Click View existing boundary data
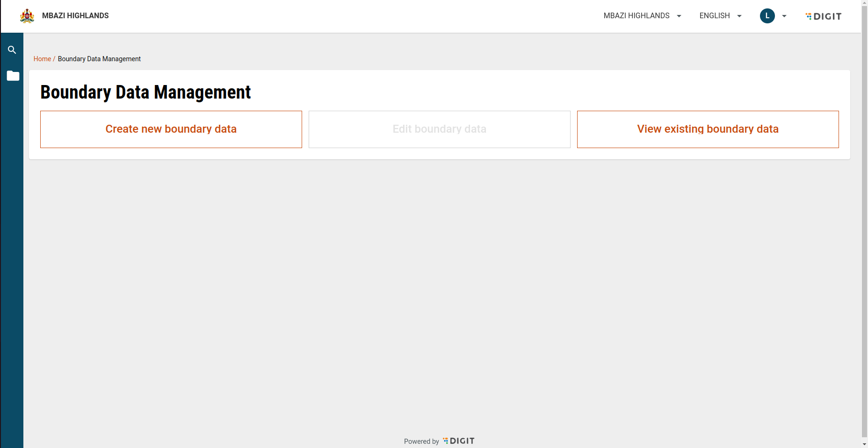 click(708, 129)
